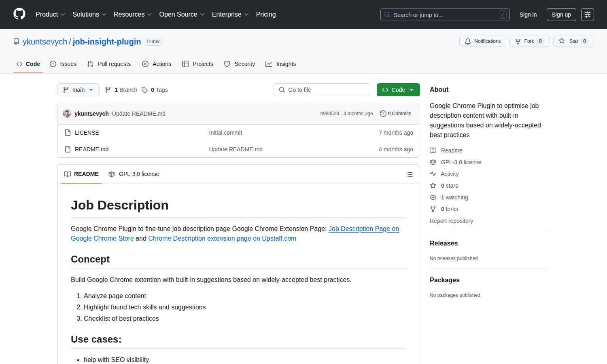The height and width of the screenshot is (364, 607).
Task: Click the scale icon beside GPL-3.0 license in About
Action: (x=433, y=162)
